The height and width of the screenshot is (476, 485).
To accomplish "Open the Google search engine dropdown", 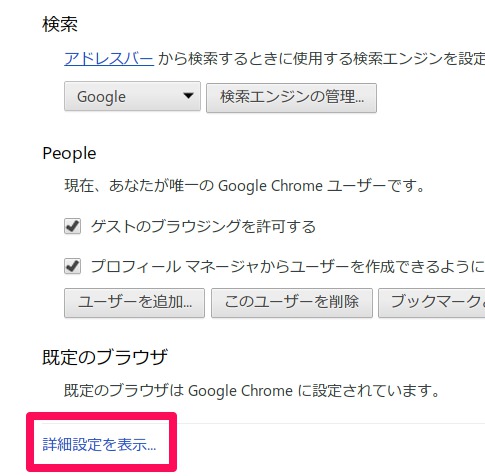I will [x=132, y=96].
